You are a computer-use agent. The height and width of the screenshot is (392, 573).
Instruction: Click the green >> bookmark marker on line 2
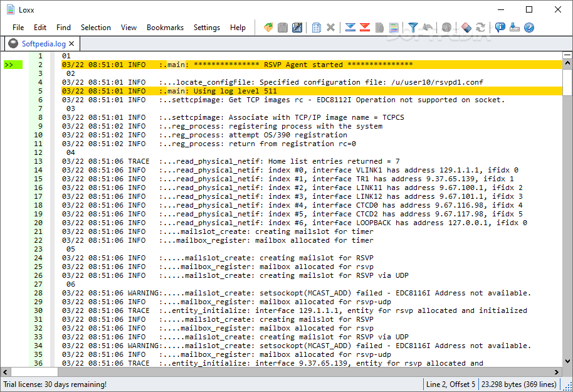[13, 65]
